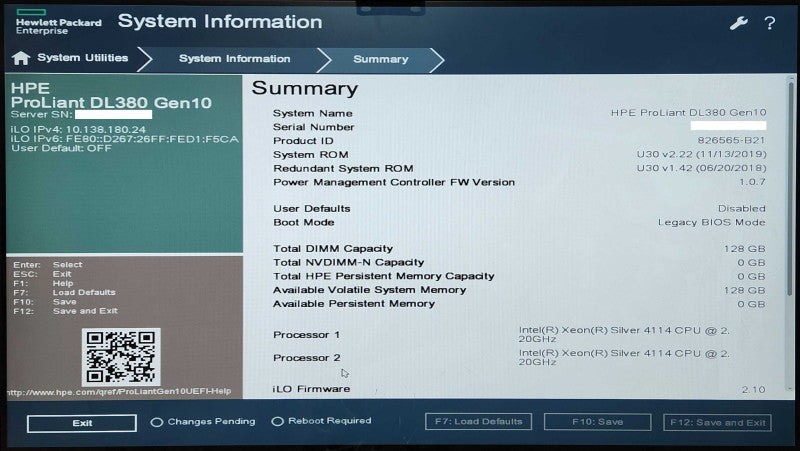The height and width of the screenshot is (451, 800).
Task: Click F12: Save and Exit hint in sidebar
Action: [65, 311]
